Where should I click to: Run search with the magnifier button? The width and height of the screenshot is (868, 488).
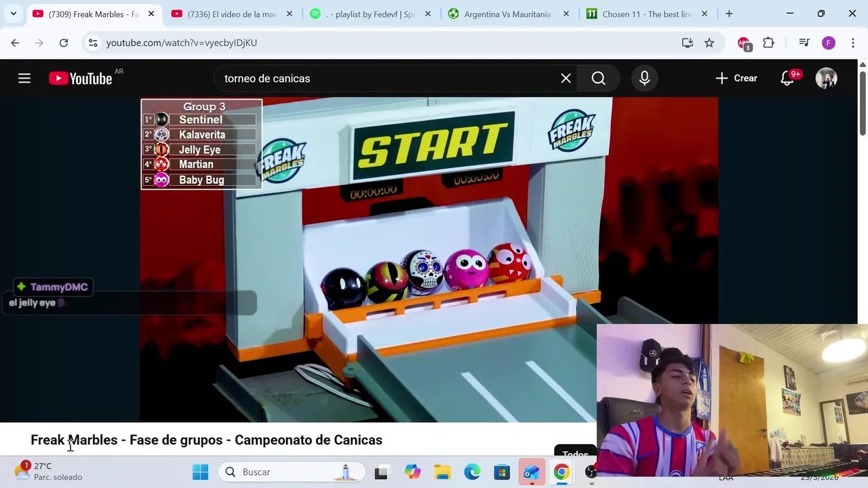[x=598, y=79]
